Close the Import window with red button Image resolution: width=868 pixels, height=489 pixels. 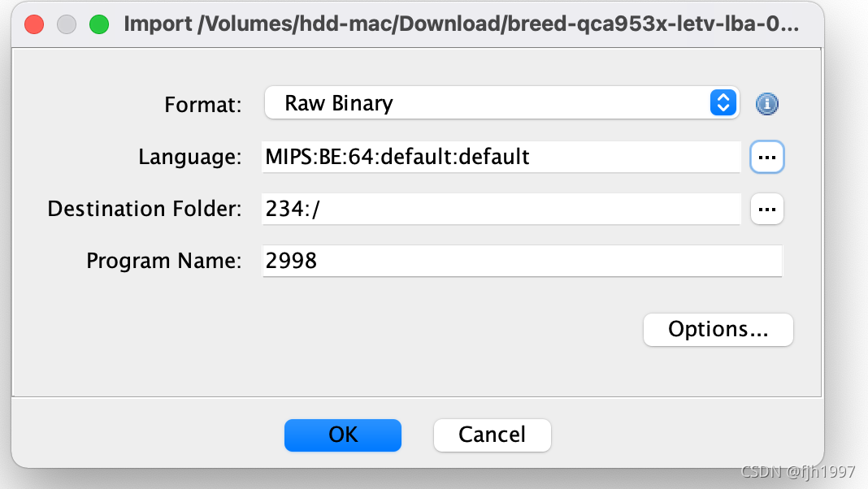click(x=34, y=24)
